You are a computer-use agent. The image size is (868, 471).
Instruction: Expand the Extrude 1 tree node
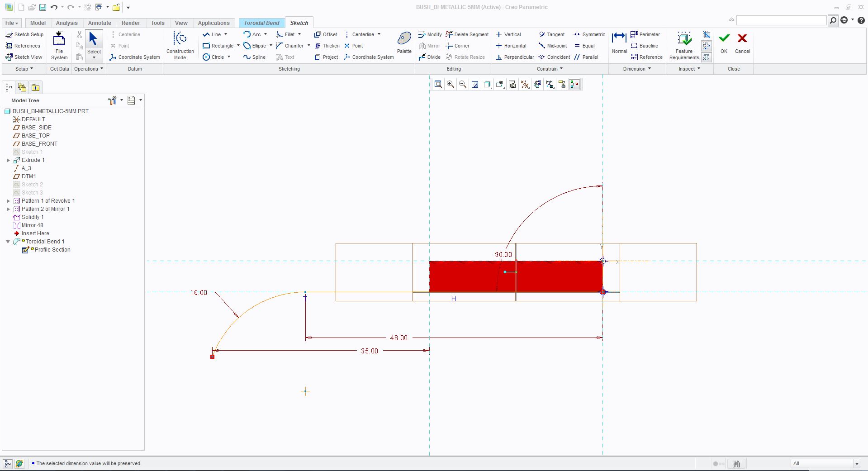[8, 160]
